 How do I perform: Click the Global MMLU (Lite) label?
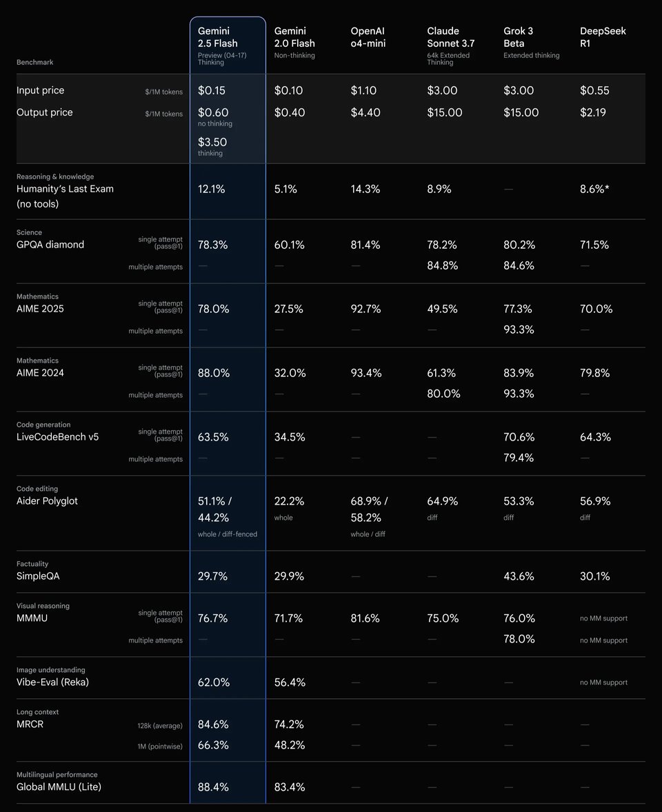[x=59, y=787]
